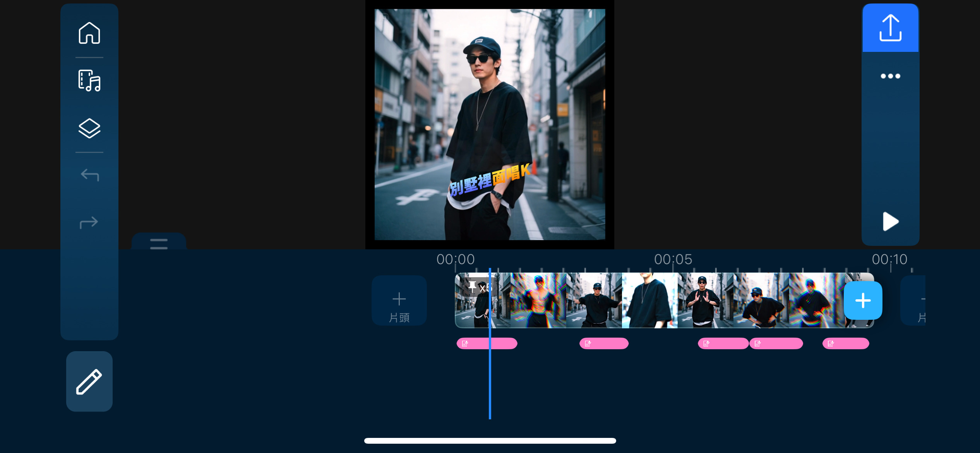Select the second pink text clip
Screen dimensions: 980x453
(603, 343)
